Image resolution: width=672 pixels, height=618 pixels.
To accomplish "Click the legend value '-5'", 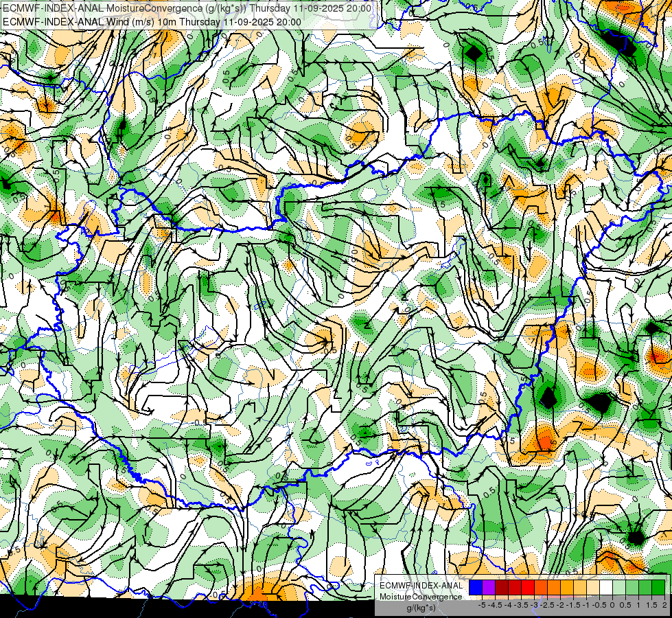I will [x=482, y=605].
